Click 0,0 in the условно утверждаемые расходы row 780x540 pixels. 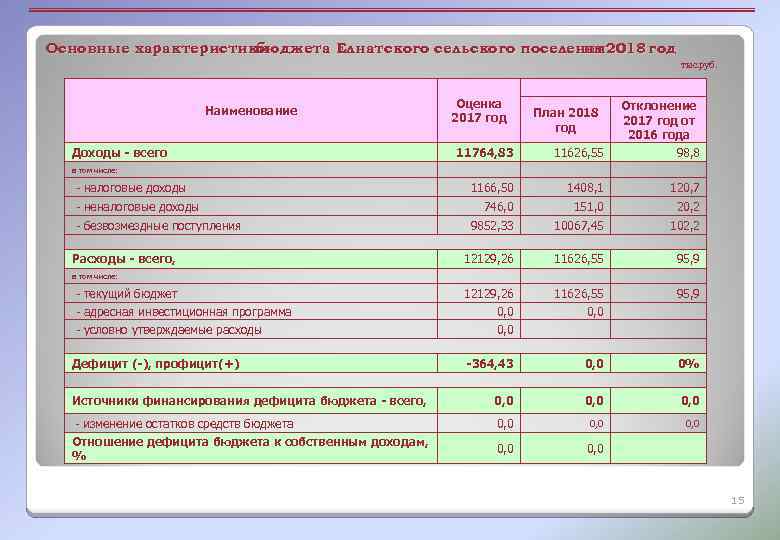point(505,330)
